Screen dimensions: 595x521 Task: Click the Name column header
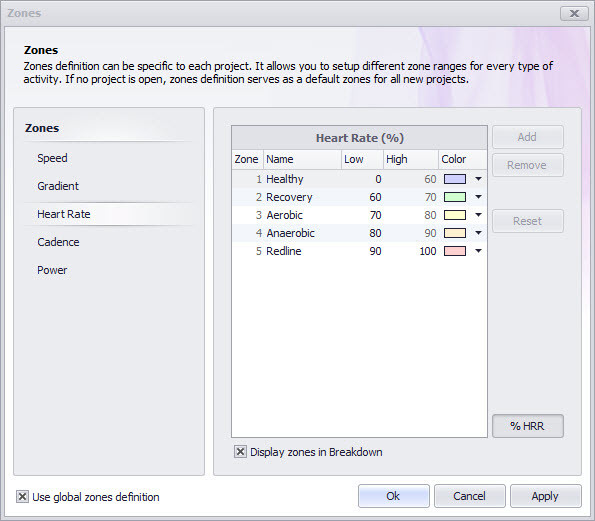tap(302, 159)
